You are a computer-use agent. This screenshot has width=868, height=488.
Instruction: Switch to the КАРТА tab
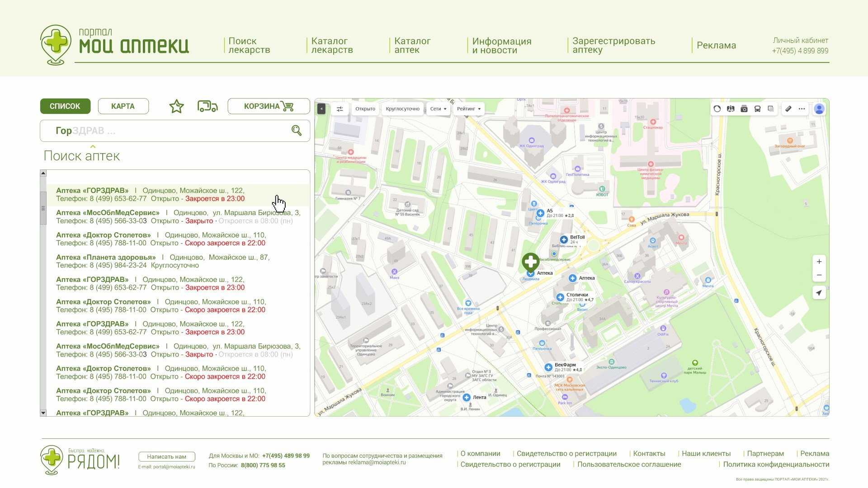[123, 106]
